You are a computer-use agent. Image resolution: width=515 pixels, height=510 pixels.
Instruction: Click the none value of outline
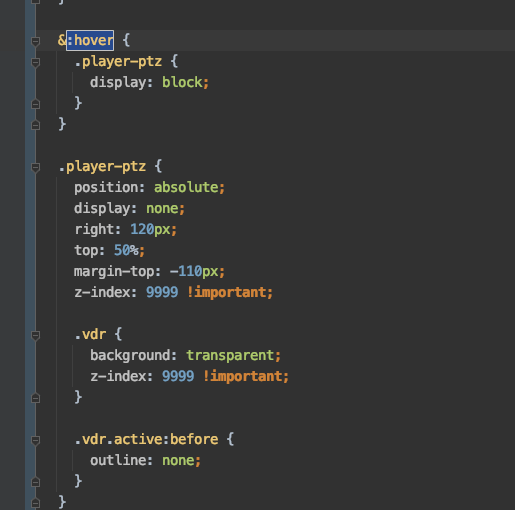178,461
